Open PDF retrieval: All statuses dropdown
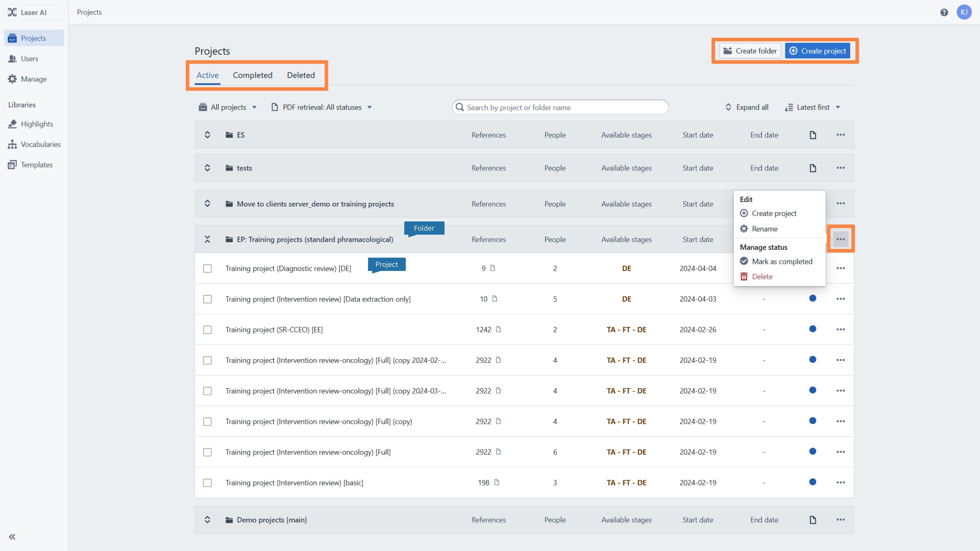 pos(322,107)
